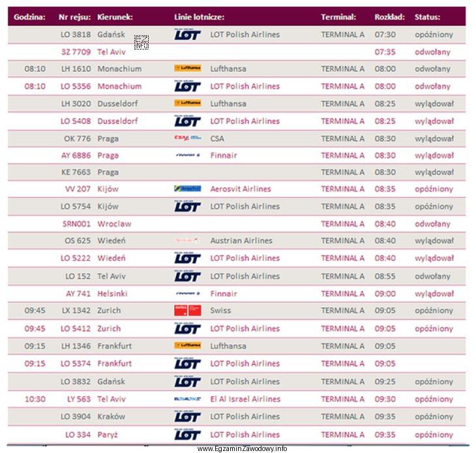Open the www.EgzaminZawodowy.info link
The height and width of the screenshot is (453, 476).
click(x=242, y=448)
